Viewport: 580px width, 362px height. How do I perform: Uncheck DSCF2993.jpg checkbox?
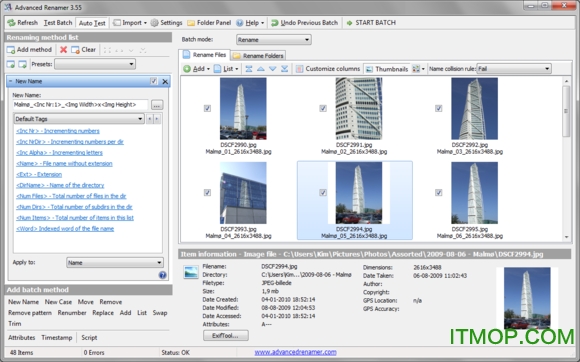click(207, 193)
